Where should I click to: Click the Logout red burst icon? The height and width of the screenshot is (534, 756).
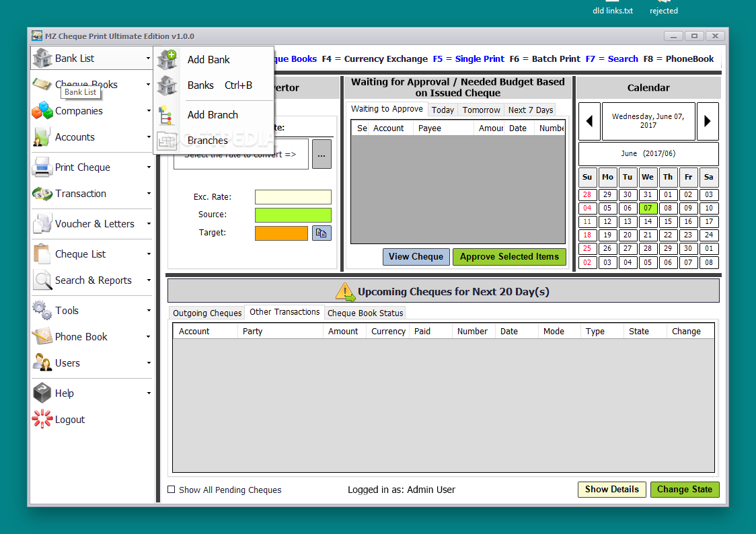tap(42, 419)
